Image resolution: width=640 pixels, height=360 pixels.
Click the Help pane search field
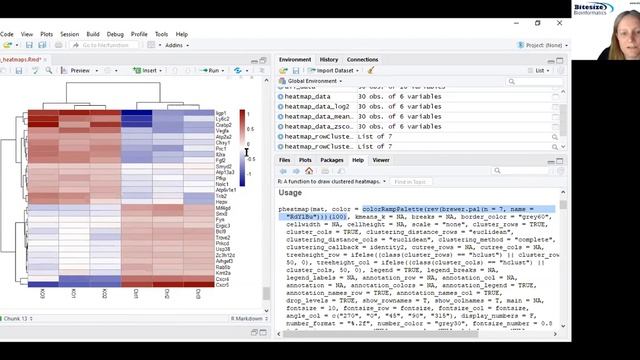520,171
